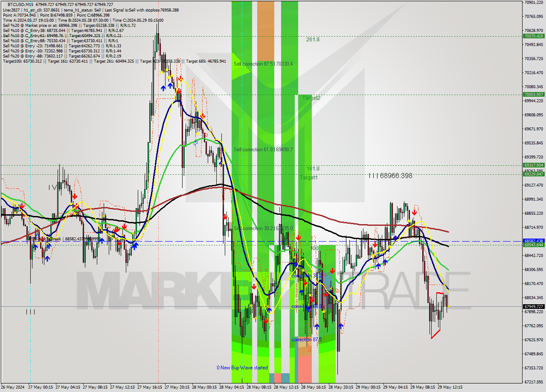Click the Target1 label

pyautogui.click(x=309, y=178)
